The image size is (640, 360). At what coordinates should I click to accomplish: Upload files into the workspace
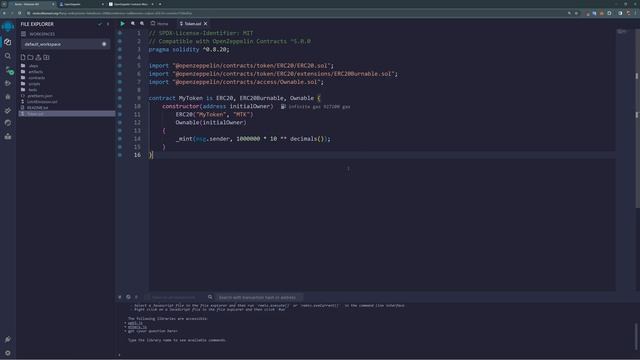38,58
